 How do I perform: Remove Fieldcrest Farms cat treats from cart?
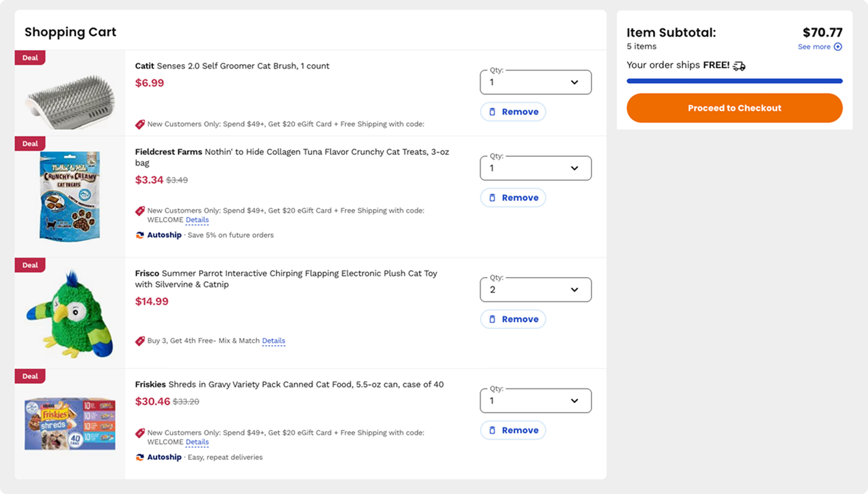pos(513,198)
